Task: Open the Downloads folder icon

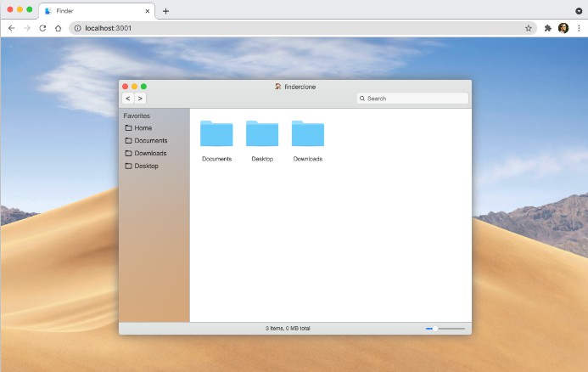Action: pos(308,134)
